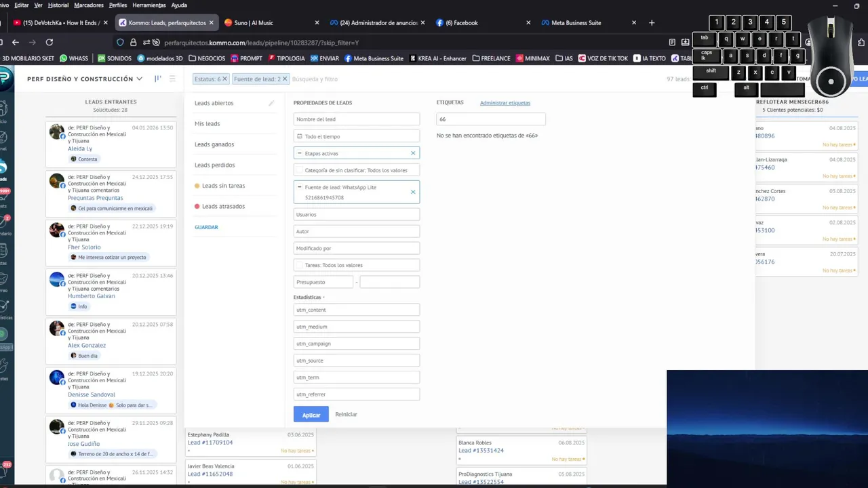Select the 'Leads ganados' preset filter
The image size is (868, 488).
(x=214, y=144)
